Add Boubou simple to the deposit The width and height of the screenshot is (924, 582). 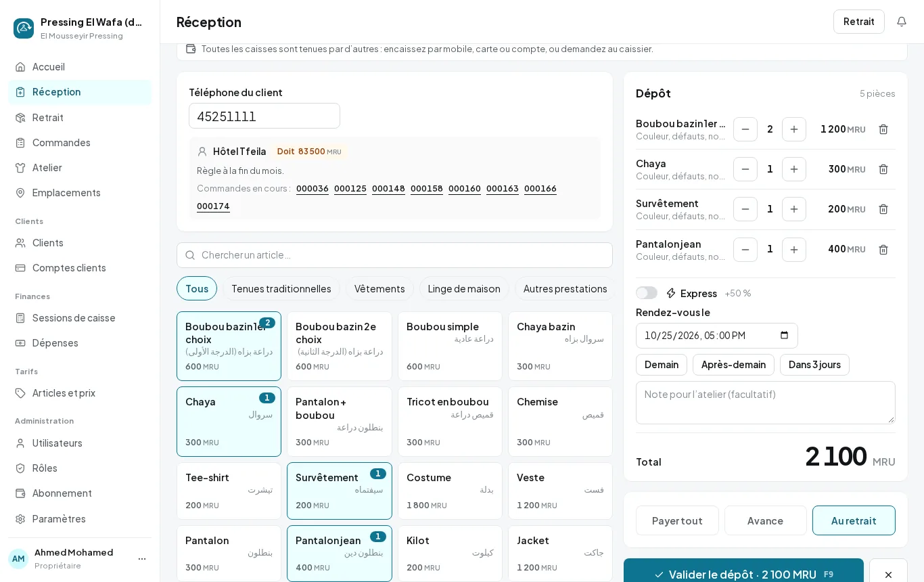[x=450, y=346]
